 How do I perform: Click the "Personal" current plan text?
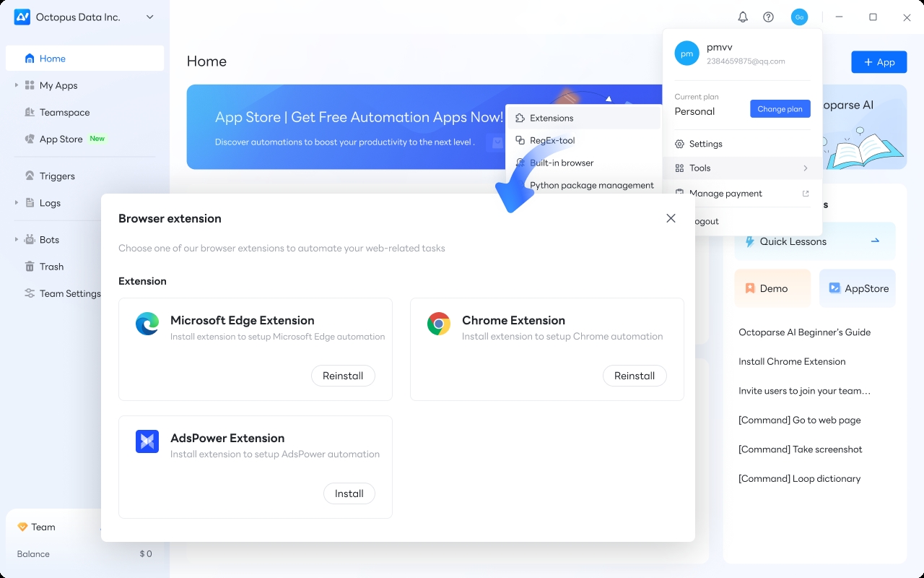point(694,111)
